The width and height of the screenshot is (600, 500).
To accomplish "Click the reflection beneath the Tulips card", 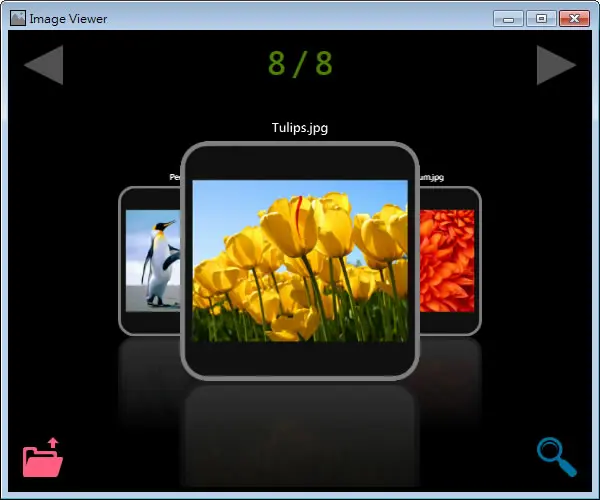I will (x=300, y=434).
